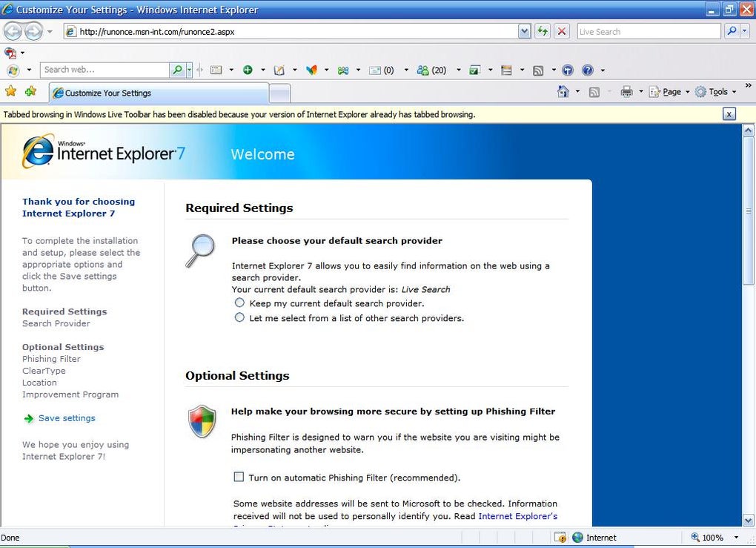Screen dimensions: 756x548
Task: Open the Favorites Center star
Action: [x=10, y=91]
